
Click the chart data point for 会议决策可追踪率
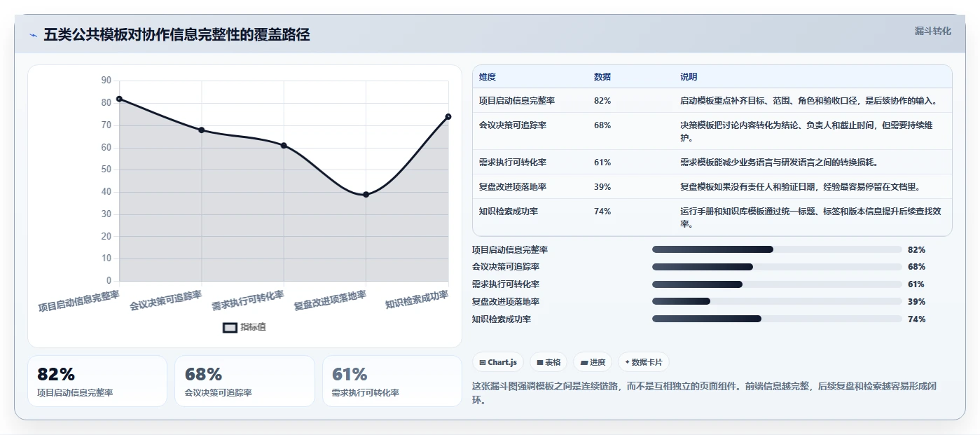point(202,130)
